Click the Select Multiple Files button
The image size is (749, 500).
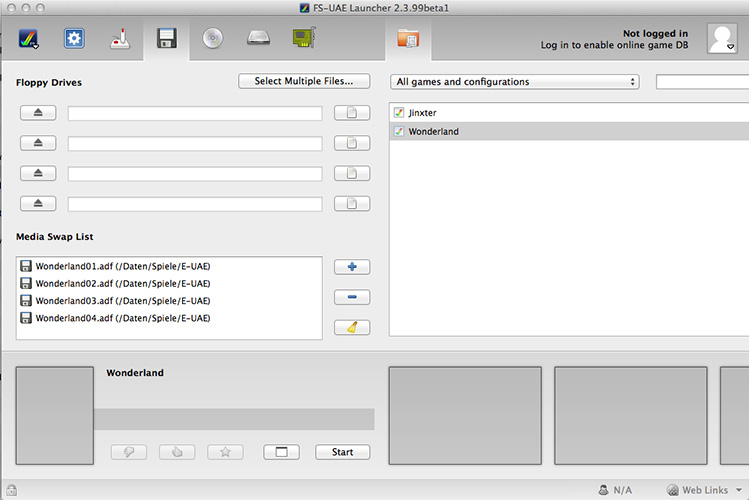click(304, 81)
